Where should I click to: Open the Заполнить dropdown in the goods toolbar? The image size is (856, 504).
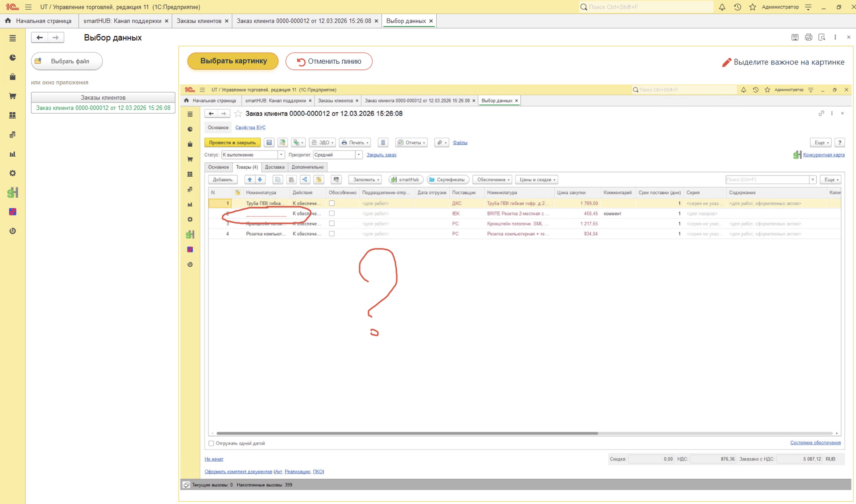coord(365,179)
